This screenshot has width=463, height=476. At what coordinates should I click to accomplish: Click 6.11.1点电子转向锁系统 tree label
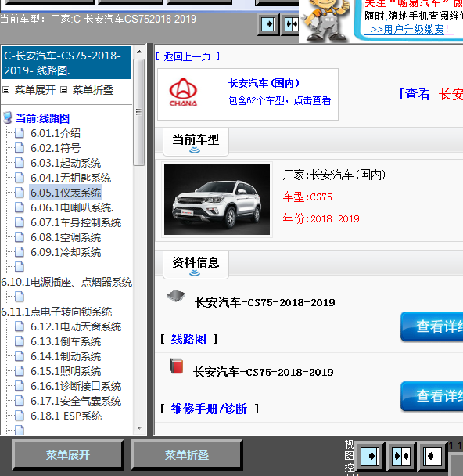[x=56, y=312]
